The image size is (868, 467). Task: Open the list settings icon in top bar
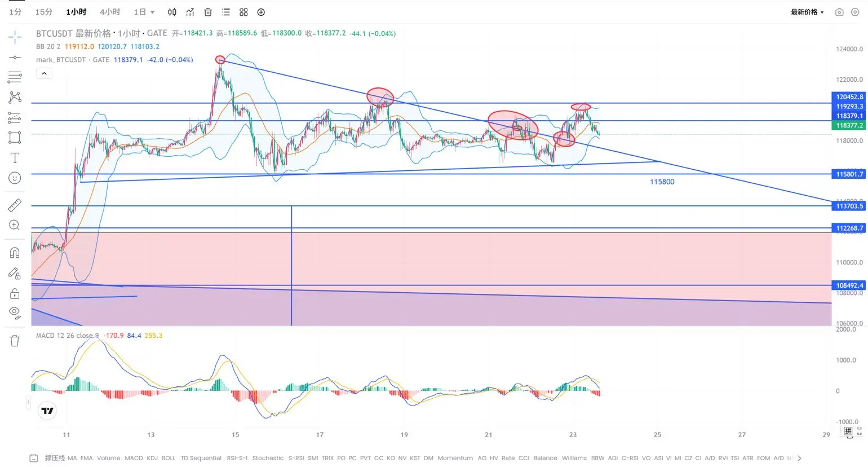(226, 12)
